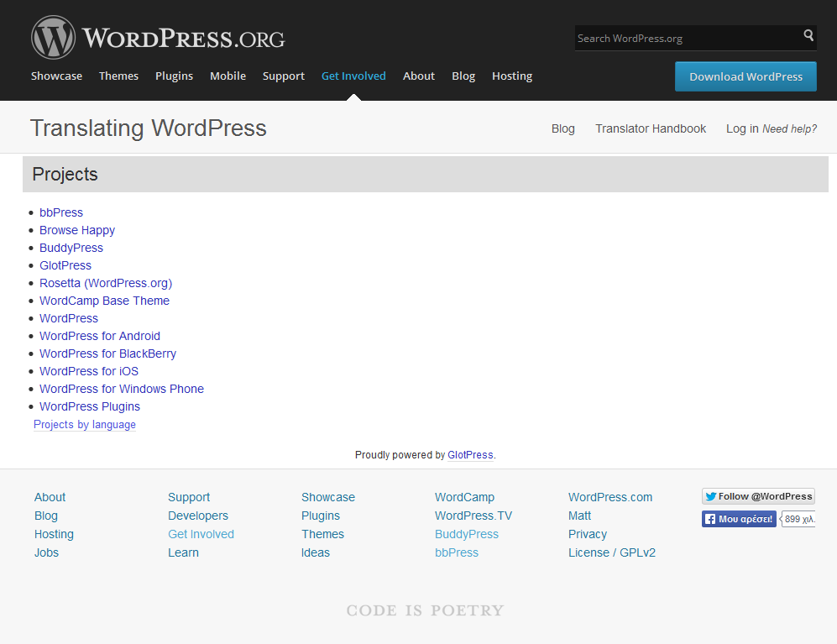Click the Follow @WordPress Twitter button
This screenshot has height=644, width=837.
tap(758, 496)
